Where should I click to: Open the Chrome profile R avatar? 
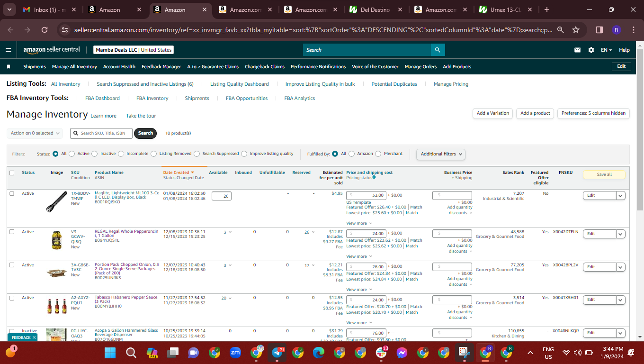[x=617, y=30]
